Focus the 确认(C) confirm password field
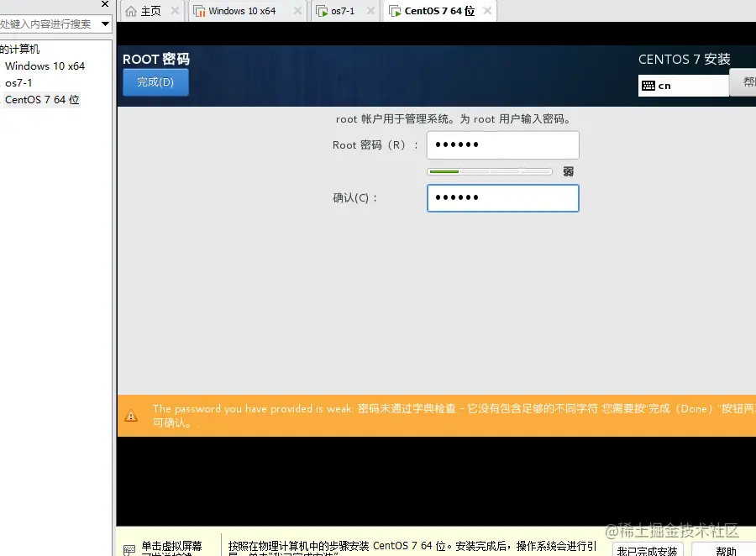Screen dimensions: 756x556 (502, 197)
